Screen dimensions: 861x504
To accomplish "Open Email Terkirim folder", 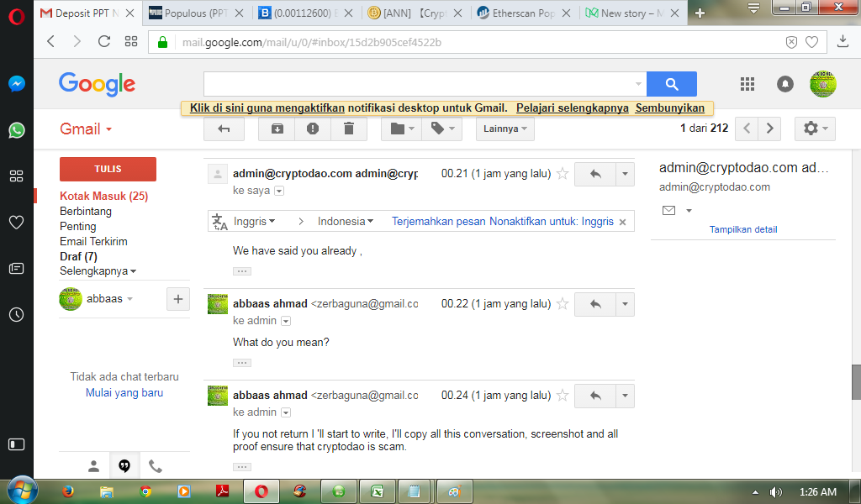I will point(93,241).
